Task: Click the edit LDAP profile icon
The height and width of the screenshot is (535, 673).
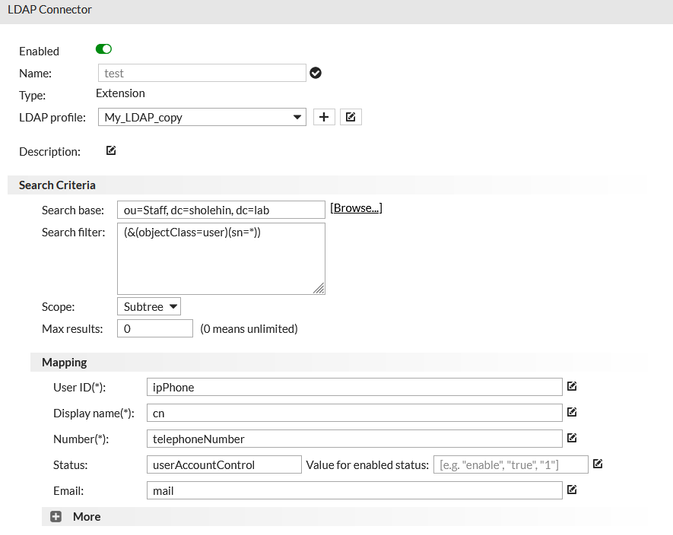Action: [350, 117]
